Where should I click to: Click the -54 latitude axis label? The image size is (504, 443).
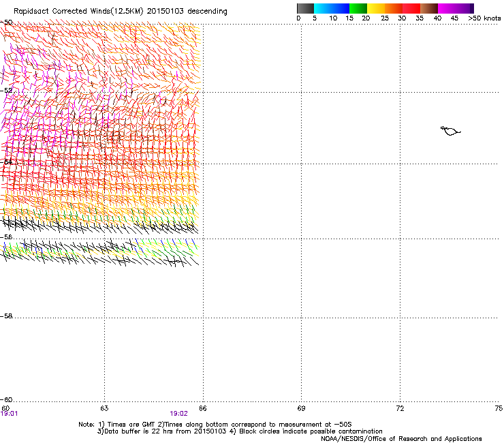click(x=6, y=162)
